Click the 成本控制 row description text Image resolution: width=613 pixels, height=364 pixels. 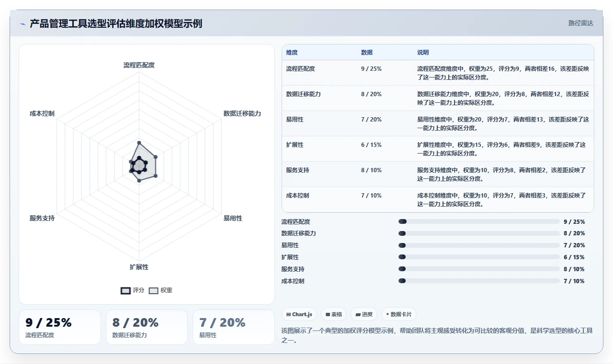pos(501,200)
